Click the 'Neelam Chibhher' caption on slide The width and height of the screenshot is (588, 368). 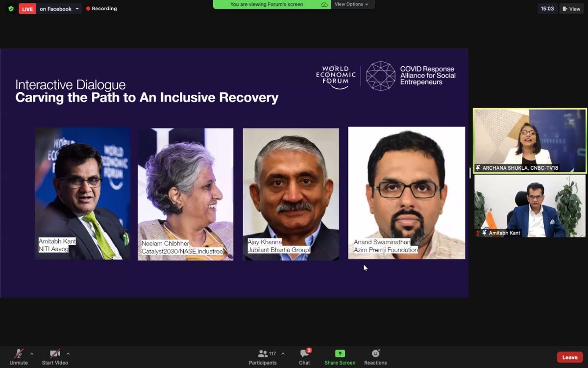point(165,243)
